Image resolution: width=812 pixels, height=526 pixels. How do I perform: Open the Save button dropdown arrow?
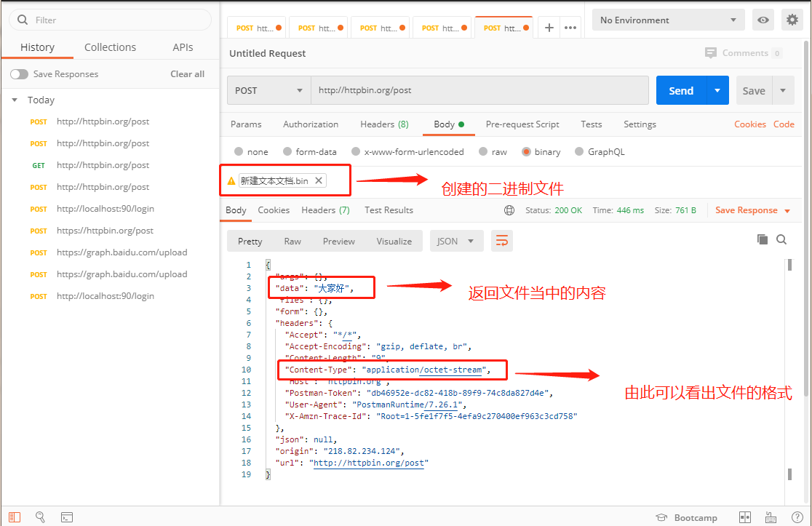[x=783, y=91]
